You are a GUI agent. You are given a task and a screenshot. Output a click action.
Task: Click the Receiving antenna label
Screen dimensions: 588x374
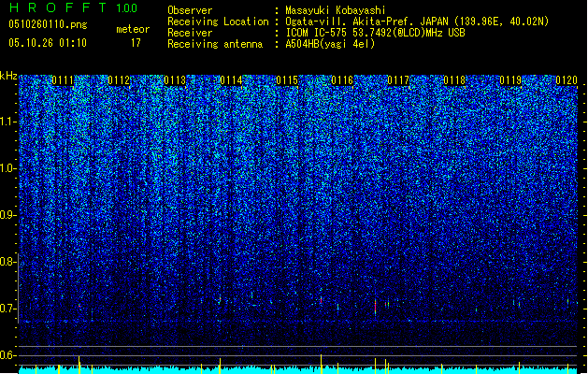pos(215,44)
